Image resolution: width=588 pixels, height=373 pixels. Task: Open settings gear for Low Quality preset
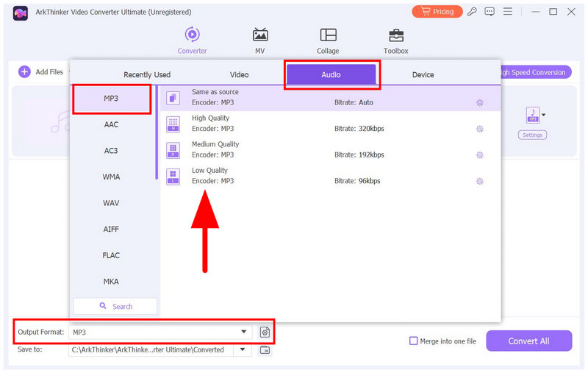click(480, 181)
